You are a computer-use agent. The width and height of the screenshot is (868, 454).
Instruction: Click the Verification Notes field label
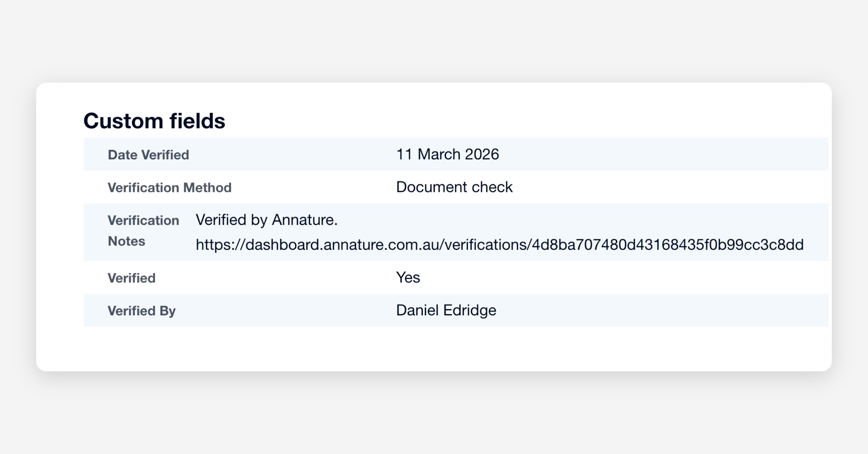click(x=143, y=231)
